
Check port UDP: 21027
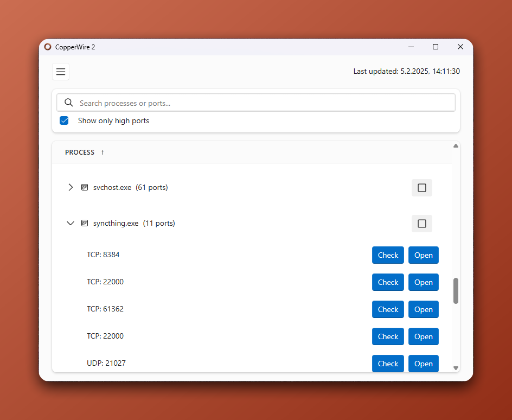[x=388, y=363]
